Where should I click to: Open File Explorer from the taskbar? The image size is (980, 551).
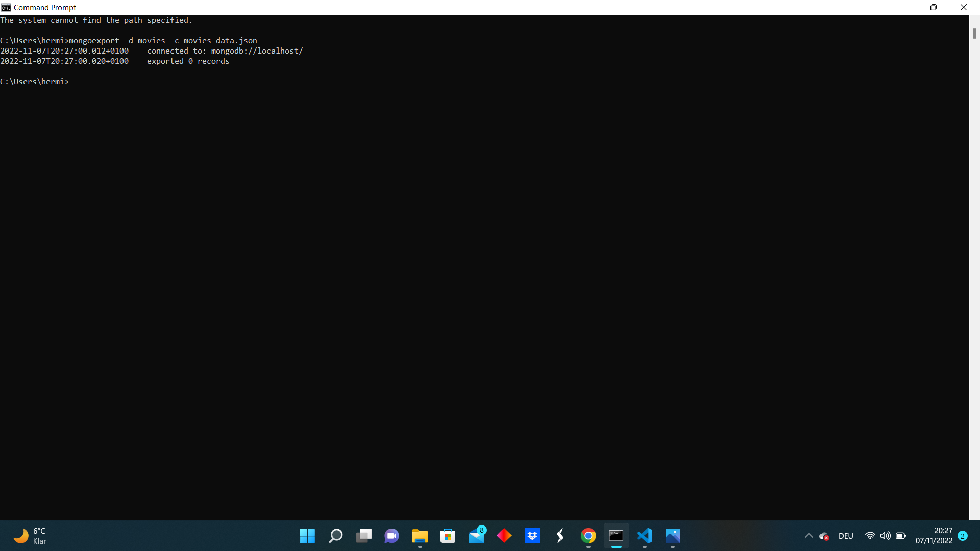(420, 536)
